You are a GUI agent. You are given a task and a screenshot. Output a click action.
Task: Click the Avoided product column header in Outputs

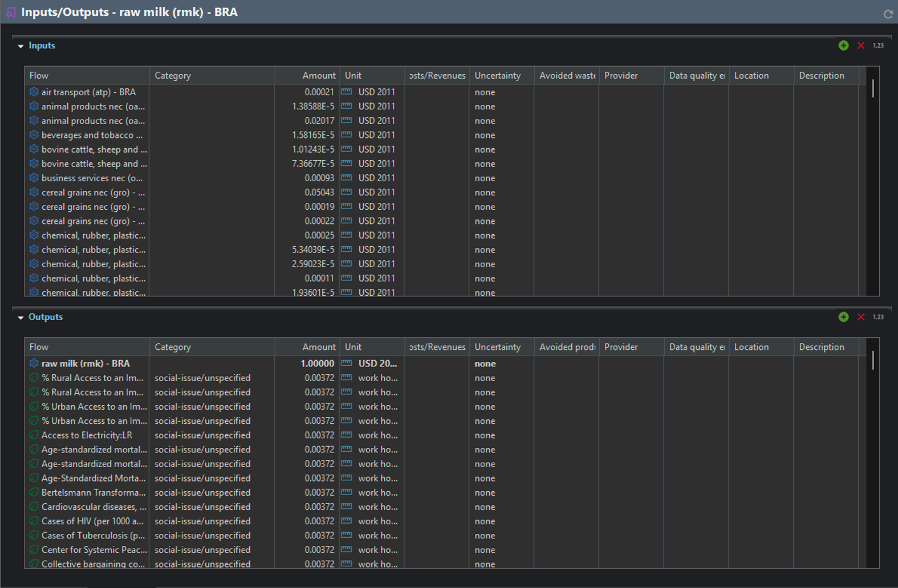567,347
